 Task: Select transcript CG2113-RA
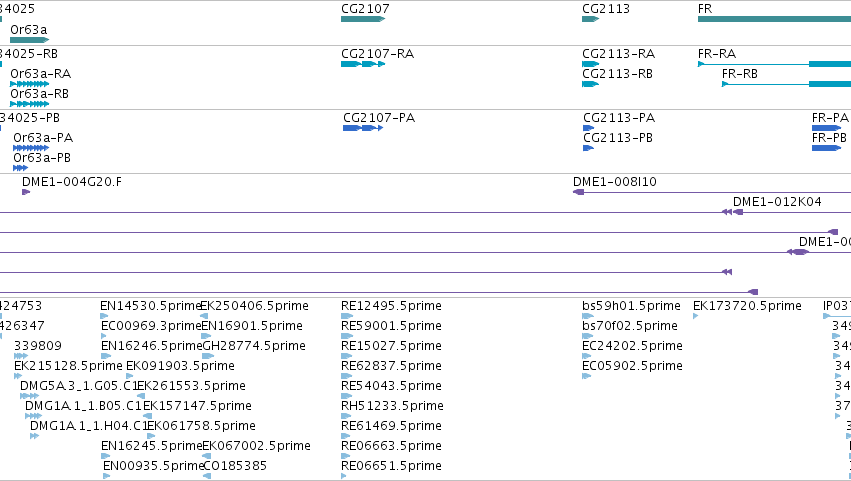tap(590, 64)
